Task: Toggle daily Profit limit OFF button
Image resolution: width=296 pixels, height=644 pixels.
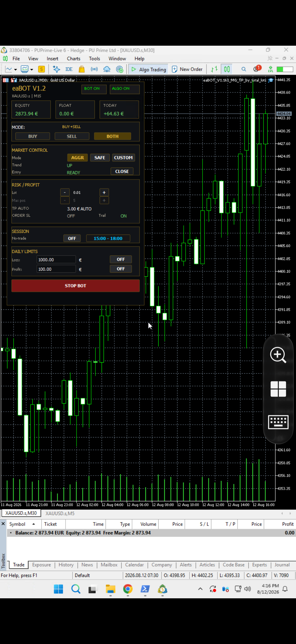Action: (x=121, y=269)
